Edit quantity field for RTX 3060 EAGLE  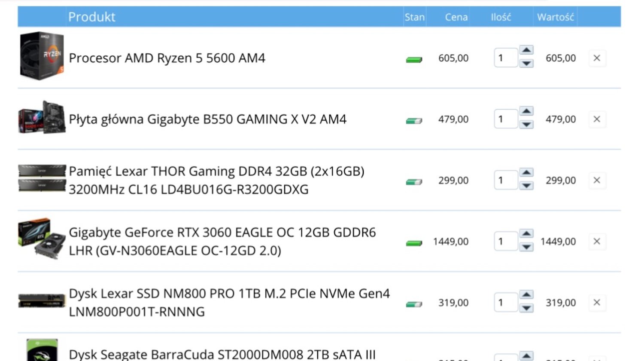(x=506, y=241)
